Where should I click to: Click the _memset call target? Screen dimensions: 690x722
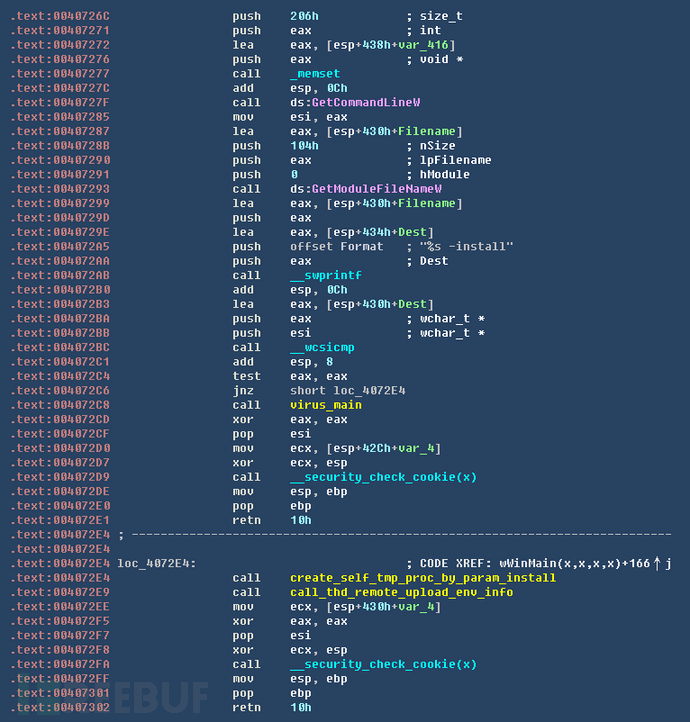click(x=315, y=74)
